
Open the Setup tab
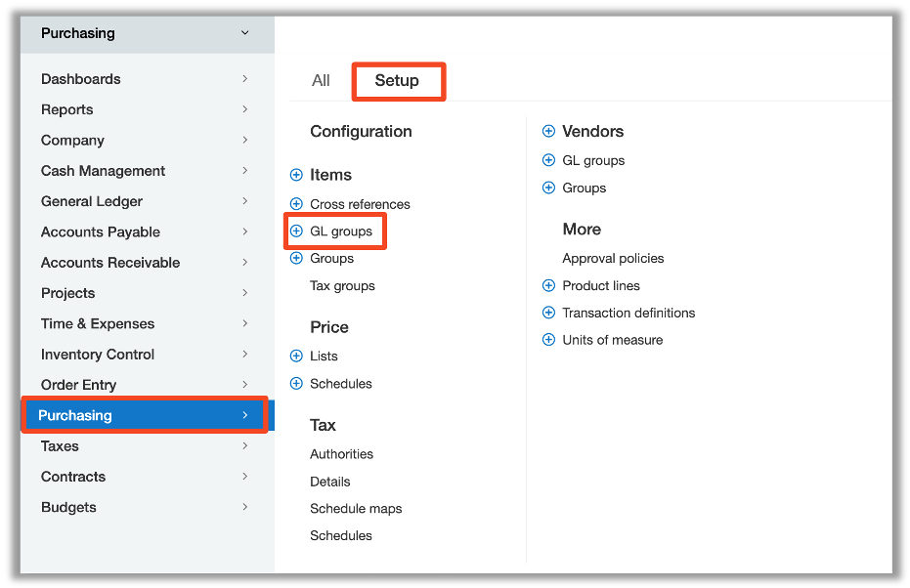pyautogui.click(x=398, y=81)
